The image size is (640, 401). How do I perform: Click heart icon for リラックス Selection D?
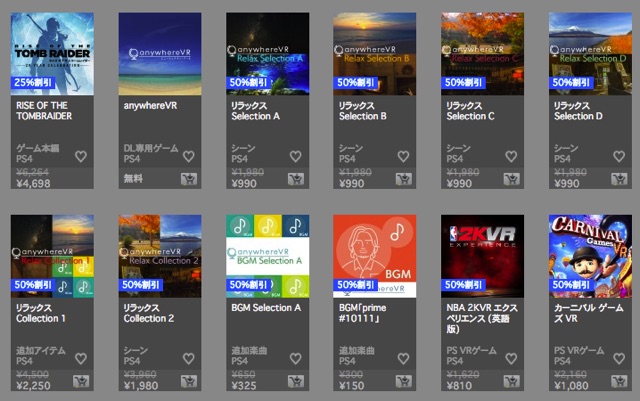(619, 156)
